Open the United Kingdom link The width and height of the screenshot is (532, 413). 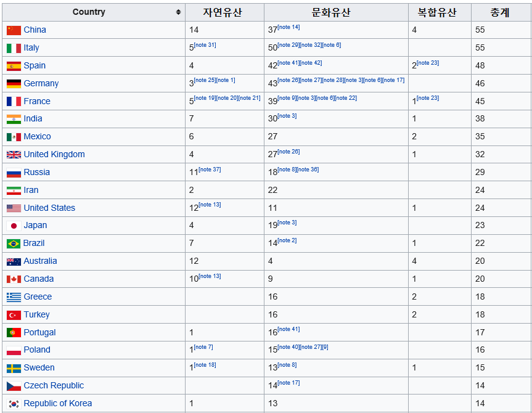(x=54, y=154)
